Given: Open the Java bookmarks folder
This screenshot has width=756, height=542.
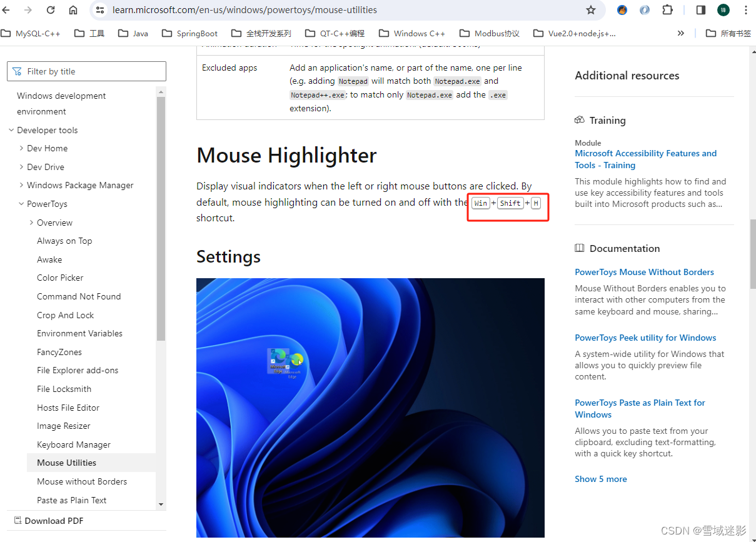Looking at the screenshot, I should point(132,33).
